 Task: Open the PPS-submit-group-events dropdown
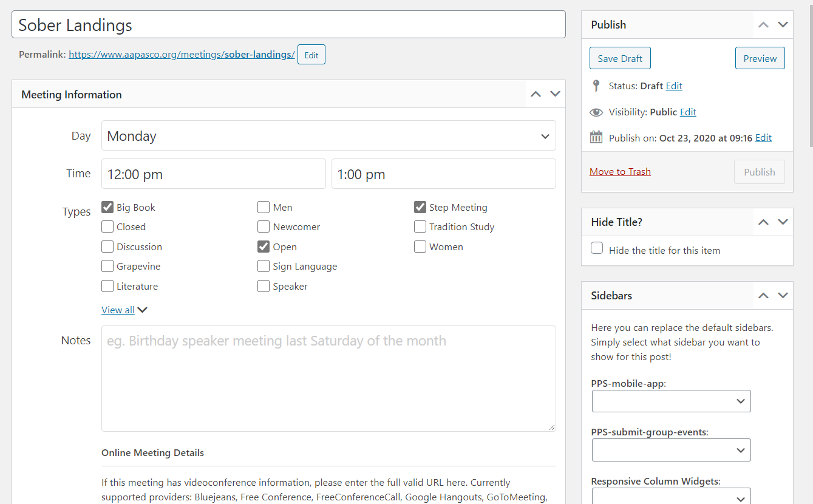point(672,450)
